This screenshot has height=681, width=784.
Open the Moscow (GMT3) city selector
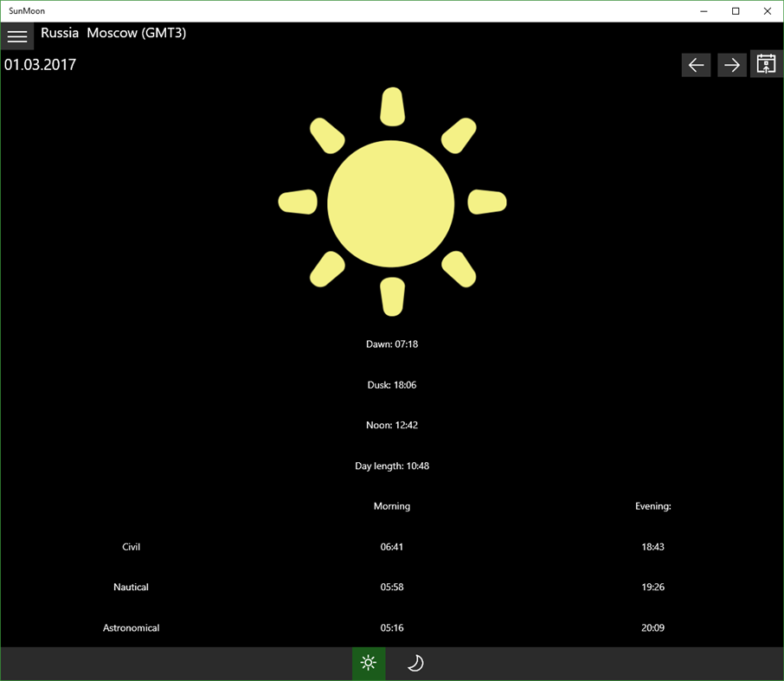[137, 33]
